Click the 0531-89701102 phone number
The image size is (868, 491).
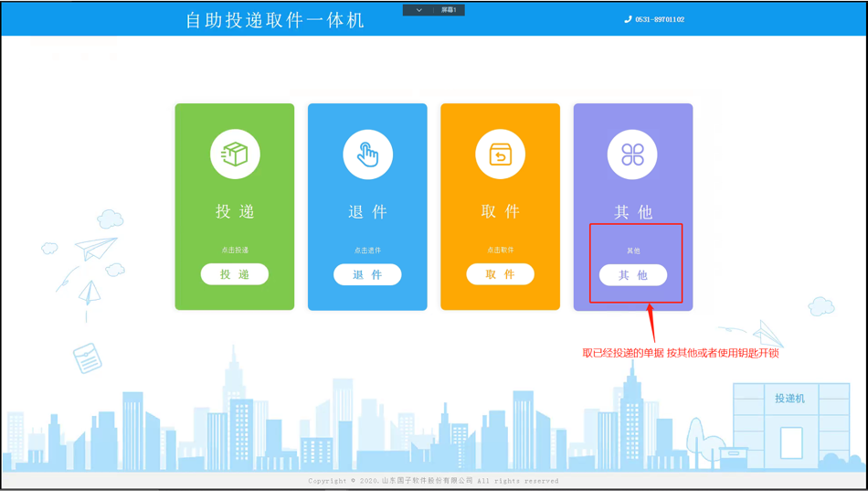tap(660, 19)
